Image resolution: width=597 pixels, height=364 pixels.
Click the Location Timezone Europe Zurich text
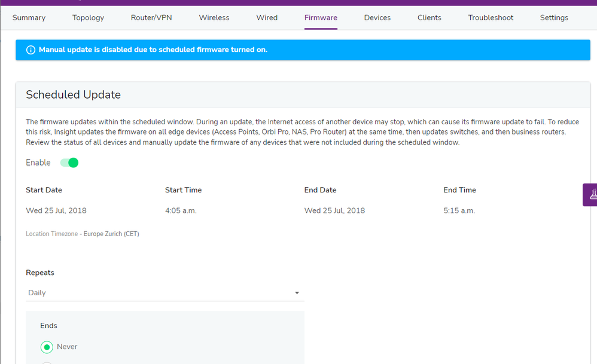(83, 234)
